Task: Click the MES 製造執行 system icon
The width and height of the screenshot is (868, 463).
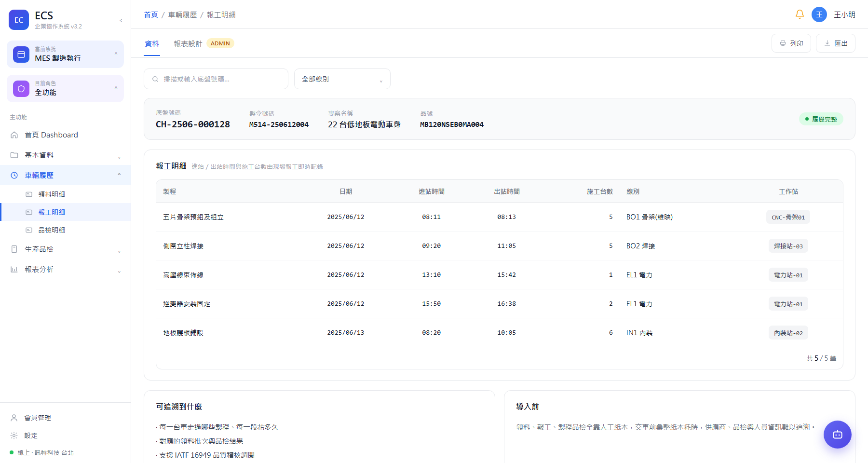Action: click(21, 54)
